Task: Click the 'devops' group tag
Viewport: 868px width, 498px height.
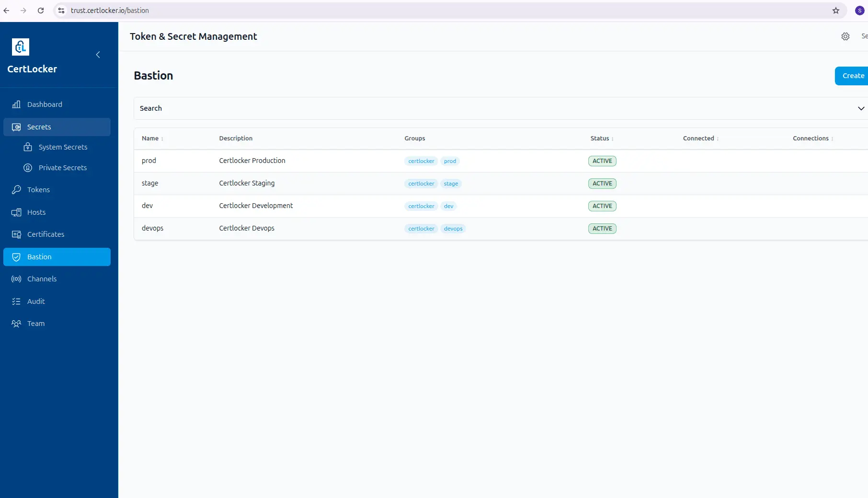Action: (x=453, y=229)
